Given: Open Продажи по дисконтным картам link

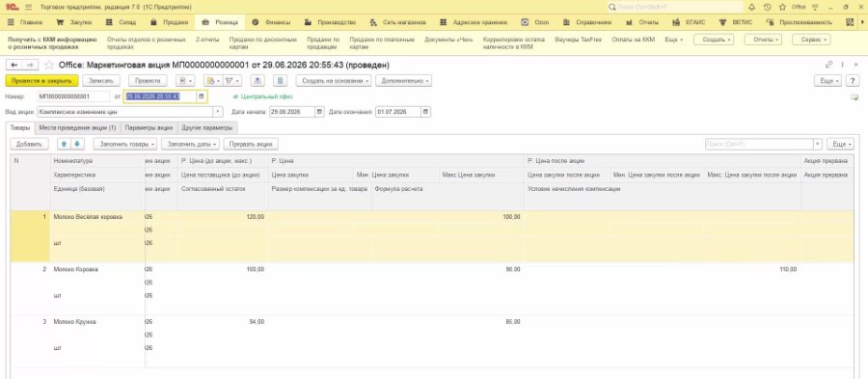Looking at the screenshot, I should tap(263, 43).
